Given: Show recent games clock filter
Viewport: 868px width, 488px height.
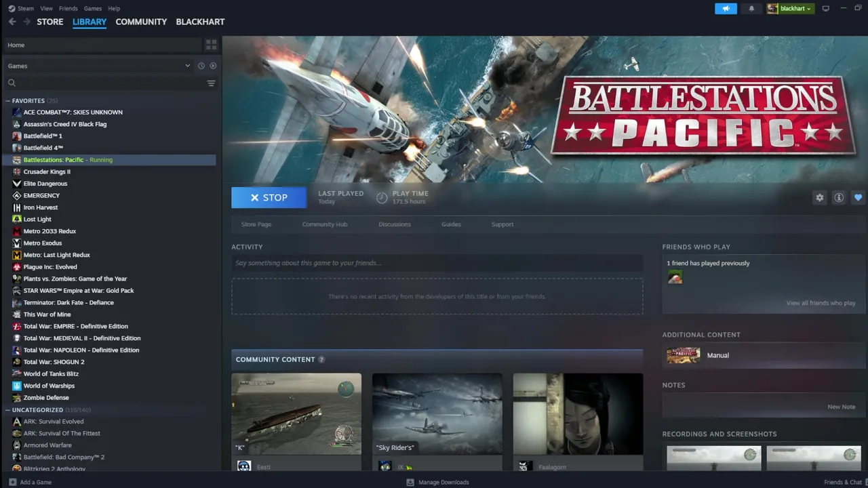Looking at the screenshot, I should click(x=201, y=66).
